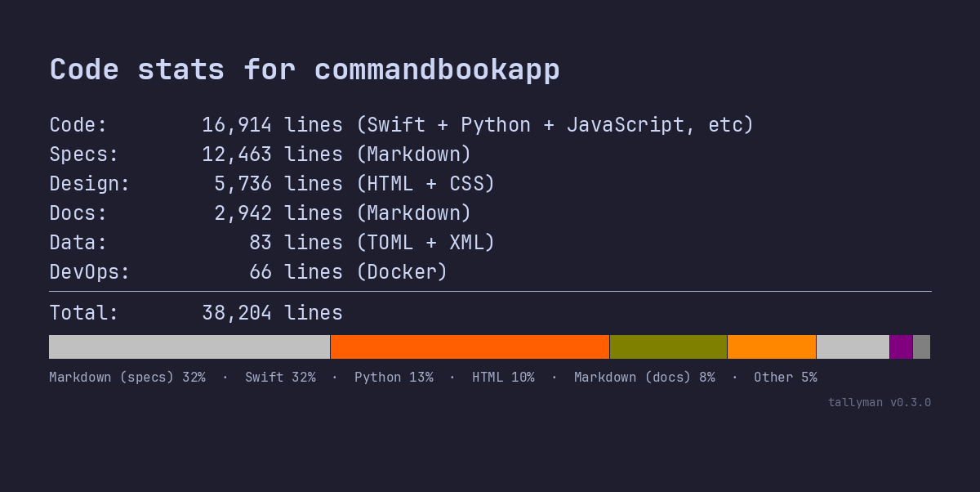980x492 pixels.
Task: Click the 'Swift 32%' legend label
Action: [x=280, y=377]
